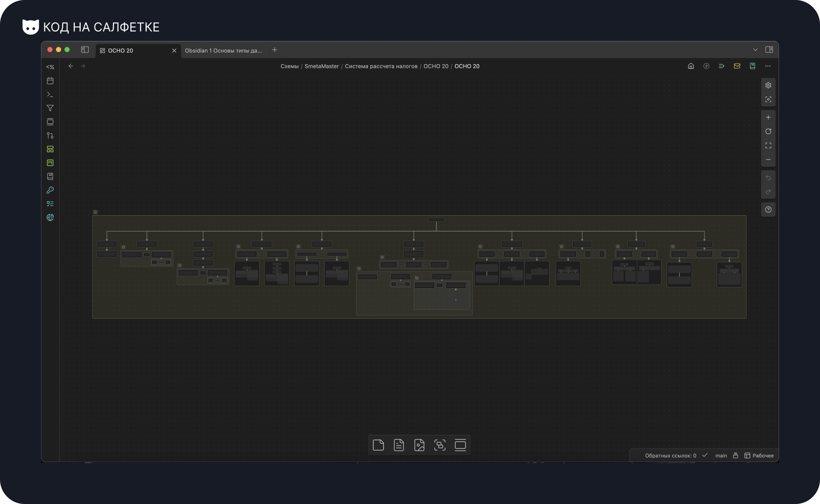This screenshot has width=820, height=504.
Task: Switch to Obsidian 1 Основы tab
Action: click(223, 50)
